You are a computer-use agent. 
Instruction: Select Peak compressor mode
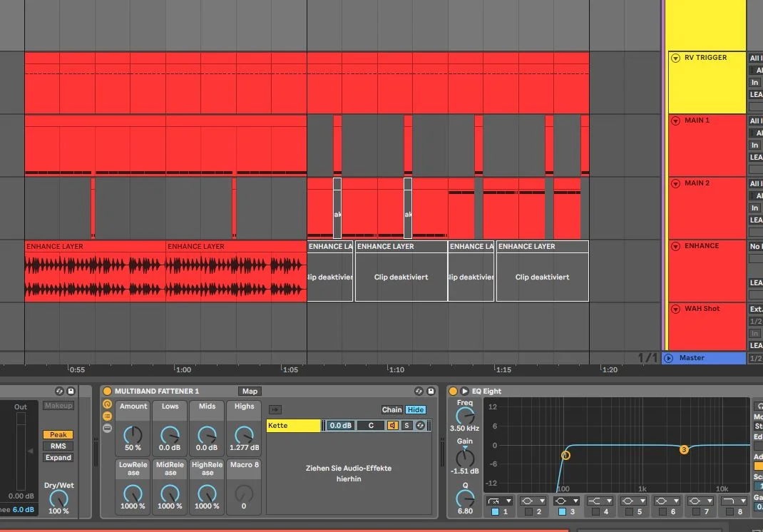tap(58, 434)
